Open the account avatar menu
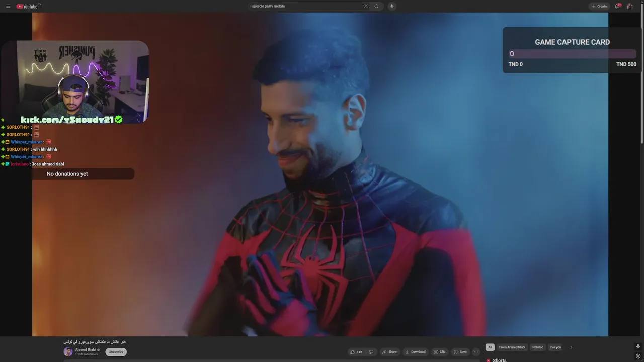The width and height of the screenshot is (644, 362). click(x=630, y=6)
